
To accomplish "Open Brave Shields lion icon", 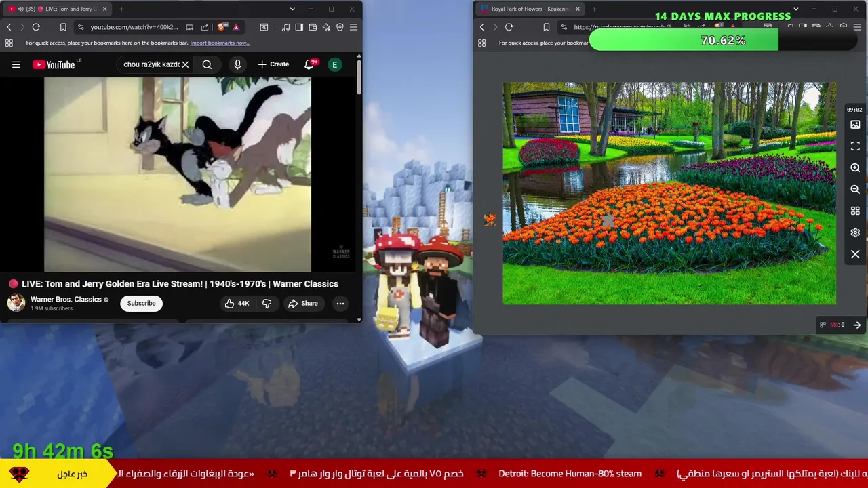I will [x=222, y=27].
